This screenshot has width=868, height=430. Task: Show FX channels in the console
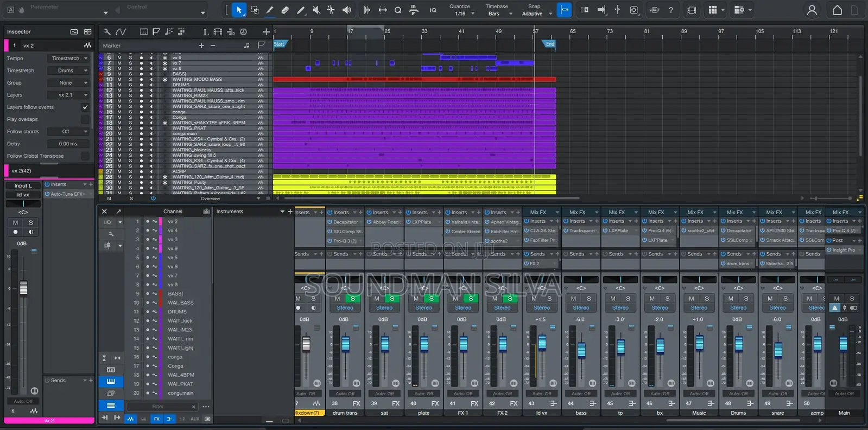(x=156, y=419)
